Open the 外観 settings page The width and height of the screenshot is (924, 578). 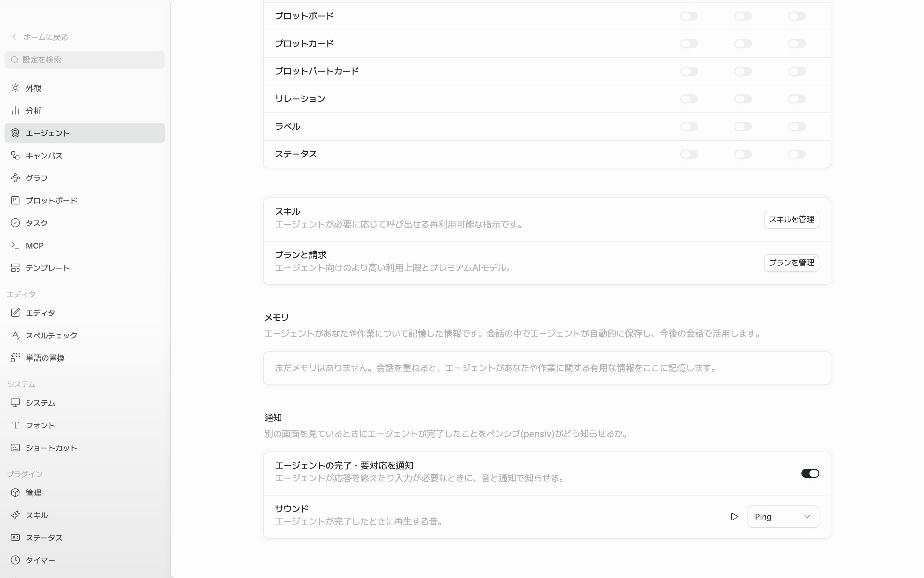(84, 88)
